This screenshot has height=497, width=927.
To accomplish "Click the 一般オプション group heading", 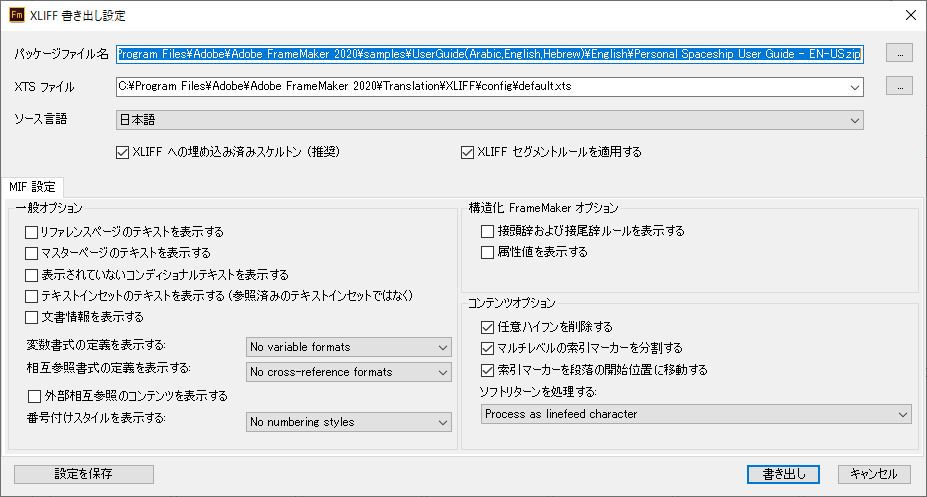I will pyautogui.click(x=49, y=208).
